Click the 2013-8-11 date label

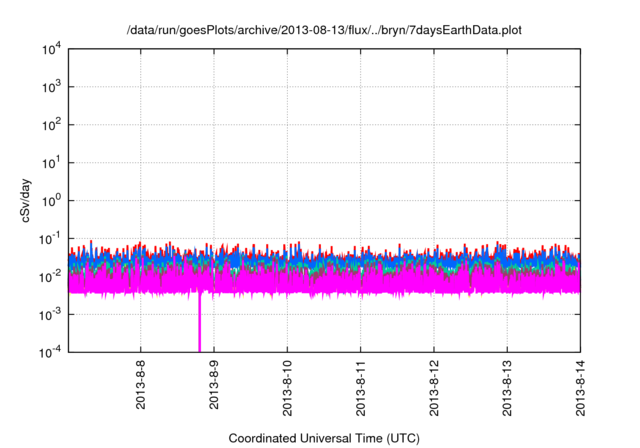(x=360, y=388)
